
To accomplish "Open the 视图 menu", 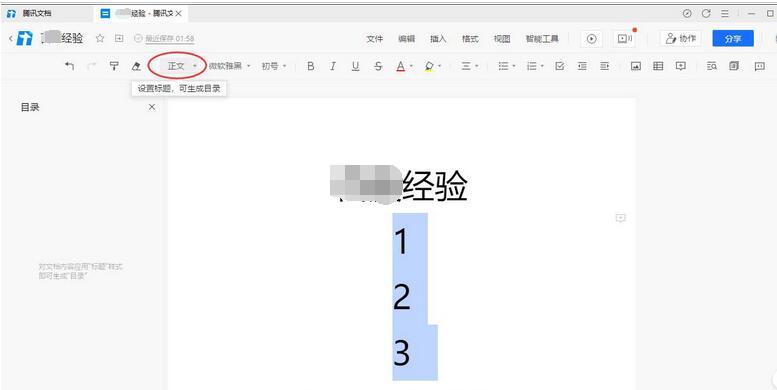I will pos(502,39).
